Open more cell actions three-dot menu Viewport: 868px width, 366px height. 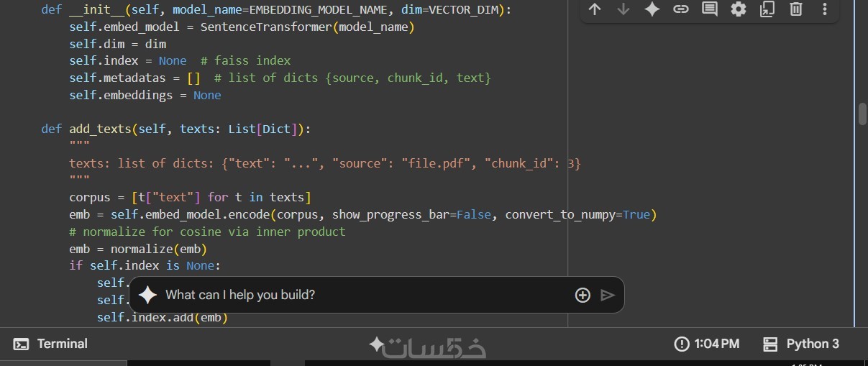coord(825,9)
